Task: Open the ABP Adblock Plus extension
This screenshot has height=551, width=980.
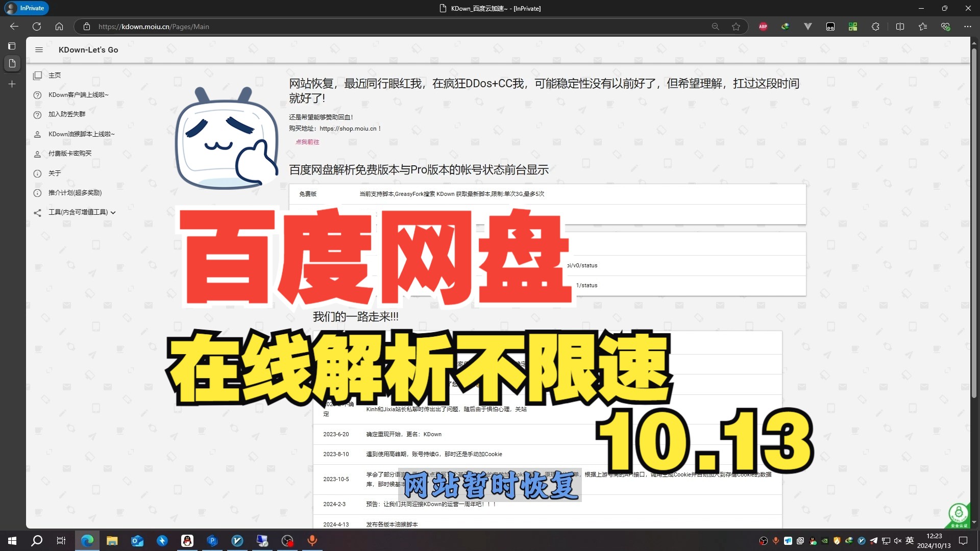Action: pos(763,27)
